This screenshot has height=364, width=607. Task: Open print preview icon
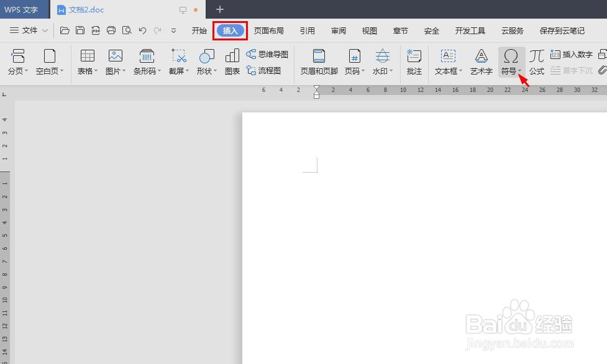[x=127, y=30]
